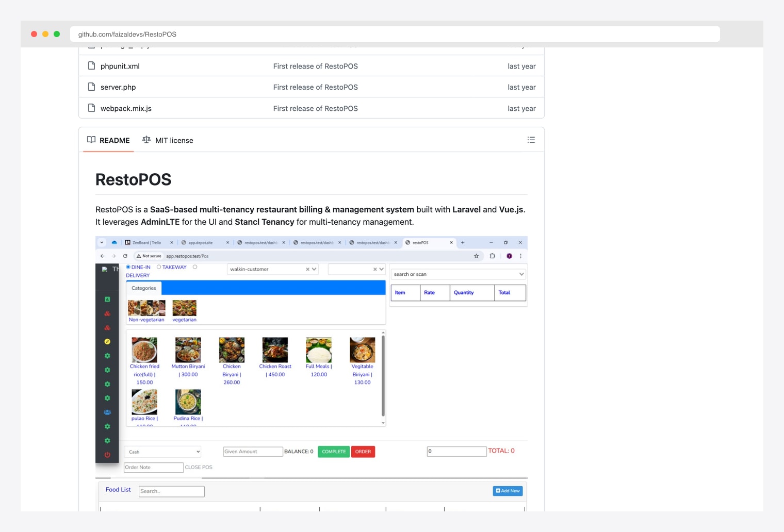Screen dimensions: 784x532
Task: Select the vegetarian category thumbnail
Action: [184, 308]
